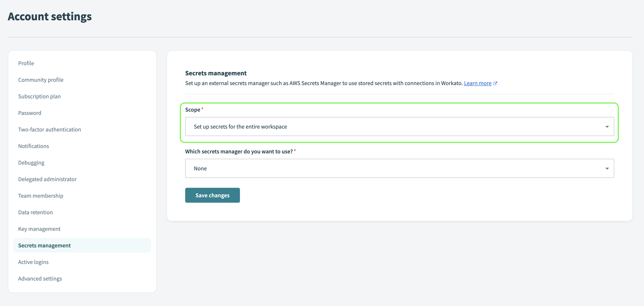Open the Data retention section
This screenshot has height=306, width=644.
click(x=35, y=212)
